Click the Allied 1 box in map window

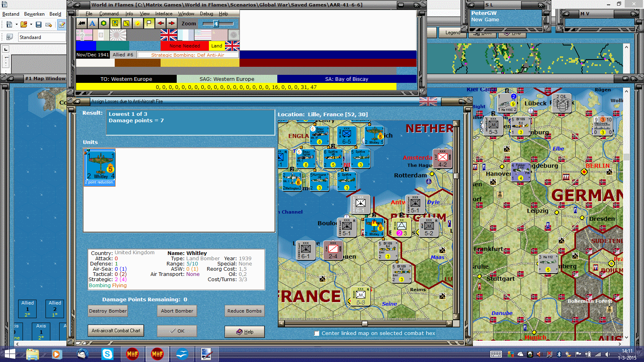(27, 309)
